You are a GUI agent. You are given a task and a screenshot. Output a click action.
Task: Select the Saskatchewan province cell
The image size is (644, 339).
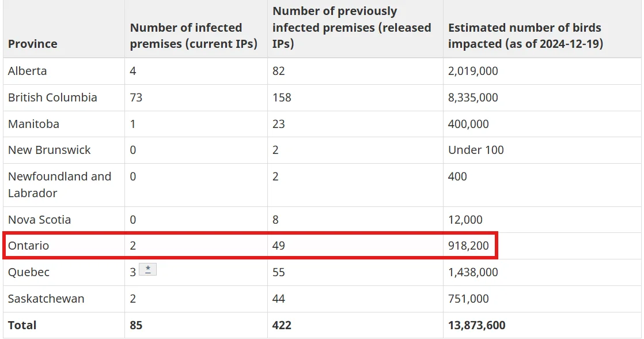tap(46, 298)
